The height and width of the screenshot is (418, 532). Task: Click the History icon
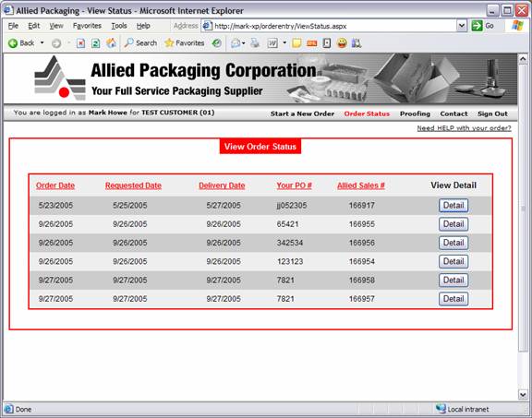[216, 43]
